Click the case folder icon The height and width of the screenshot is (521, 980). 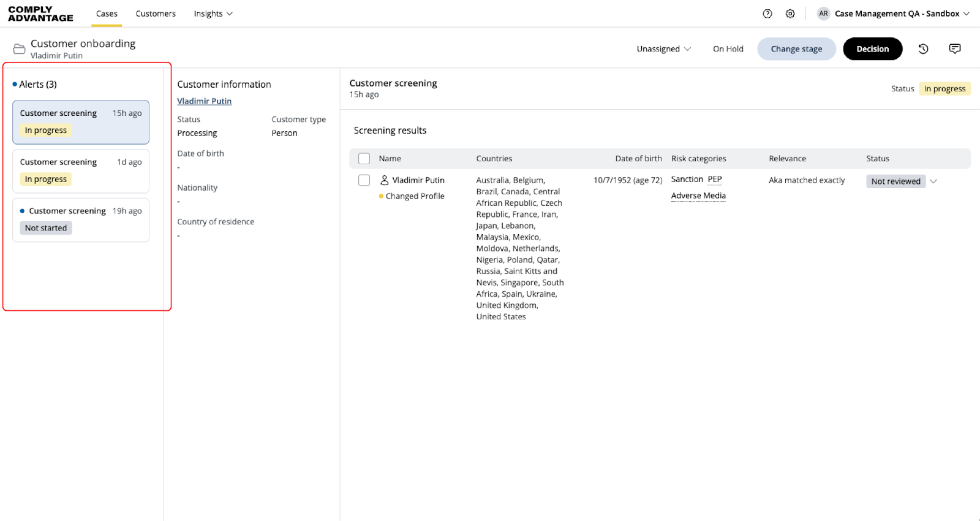pos(20,49)
